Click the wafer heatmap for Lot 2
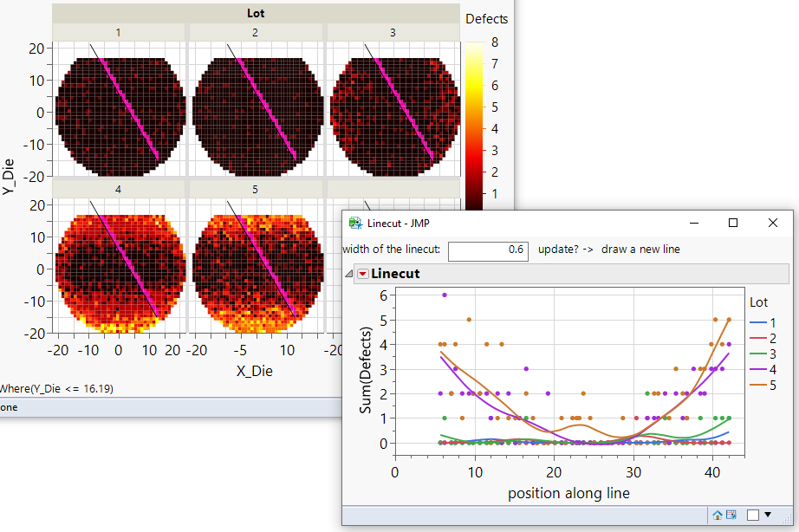Image resolution: width=799 pixels, height=532 pixels. (257, 117)
